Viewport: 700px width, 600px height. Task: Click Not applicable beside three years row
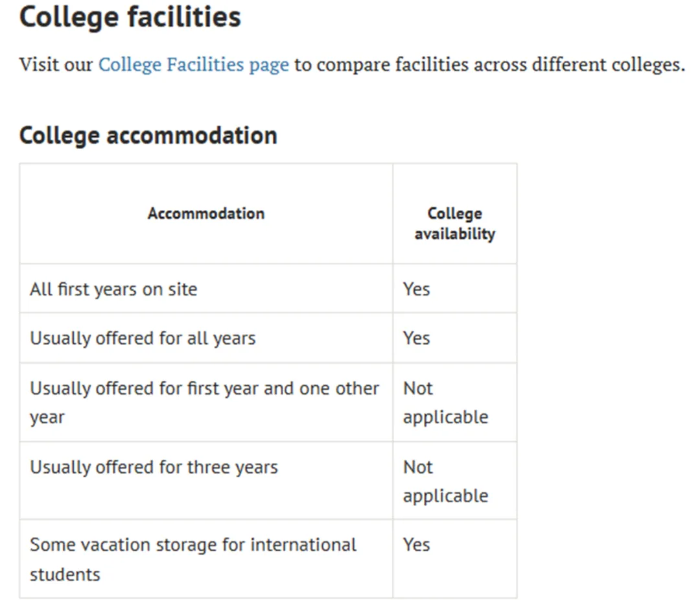(x=445, y=481)
